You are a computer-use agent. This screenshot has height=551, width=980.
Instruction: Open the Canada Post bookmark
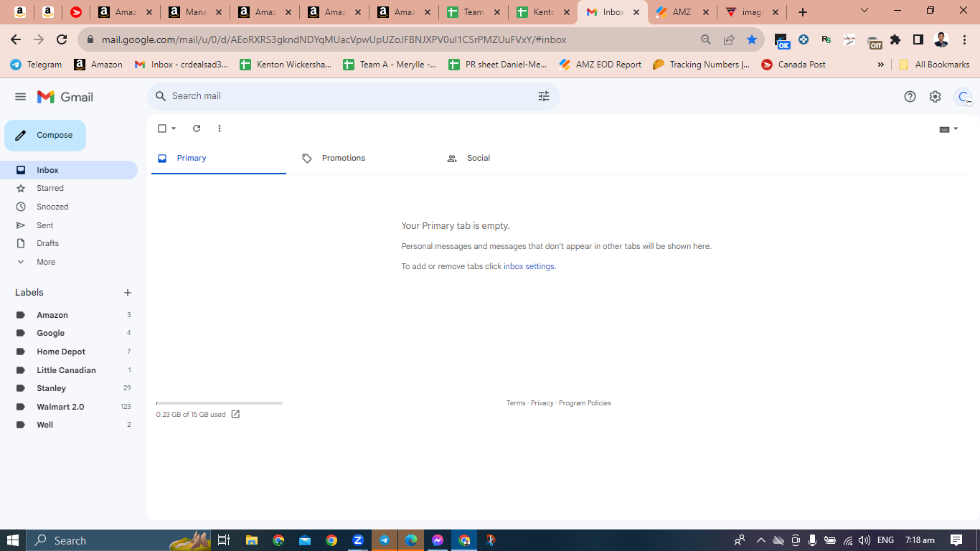click(x=793, y=65)
